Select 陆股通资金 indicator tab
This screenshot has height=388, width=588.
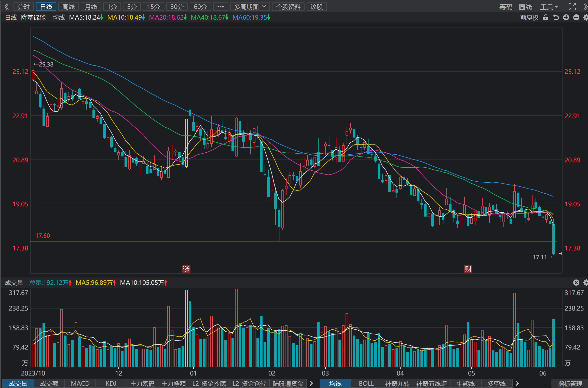point(288,383)
